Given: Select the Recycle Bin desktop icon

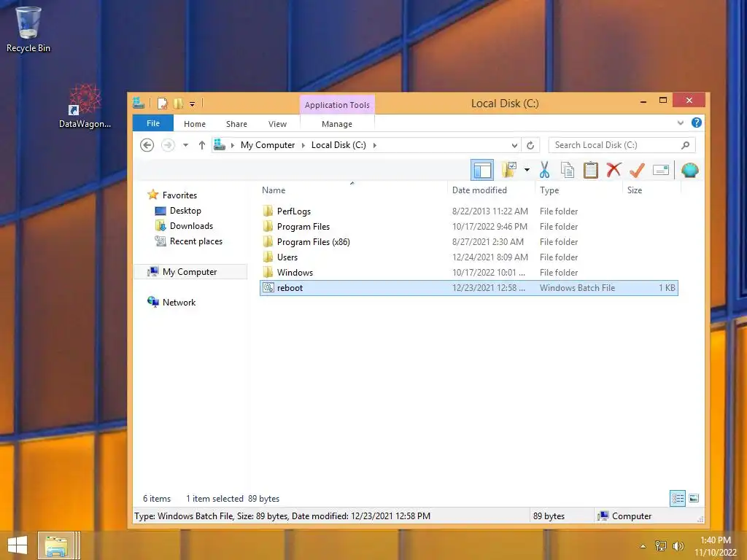Looking at the screenshot, I should tap(28, 29).
